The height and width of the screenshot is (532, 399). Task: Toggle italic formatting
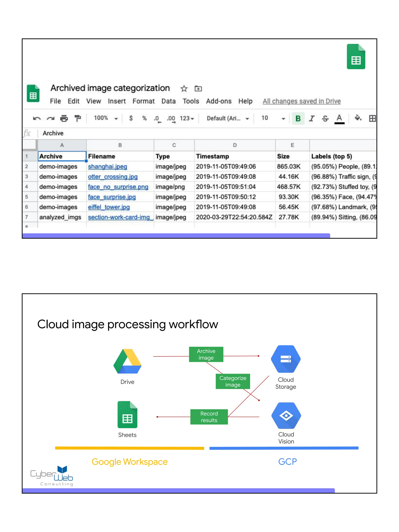[x=312, y=118]
